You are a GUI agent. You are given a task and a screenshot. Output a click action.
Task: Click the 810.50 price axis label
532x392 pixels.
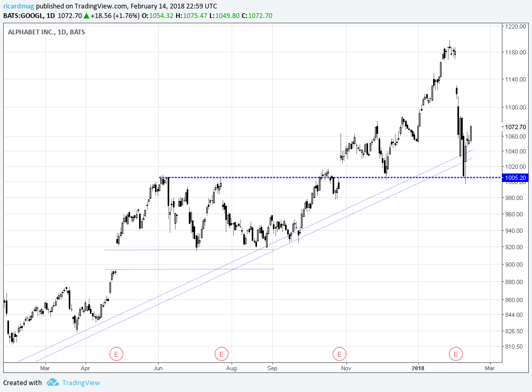coord(515,347)
